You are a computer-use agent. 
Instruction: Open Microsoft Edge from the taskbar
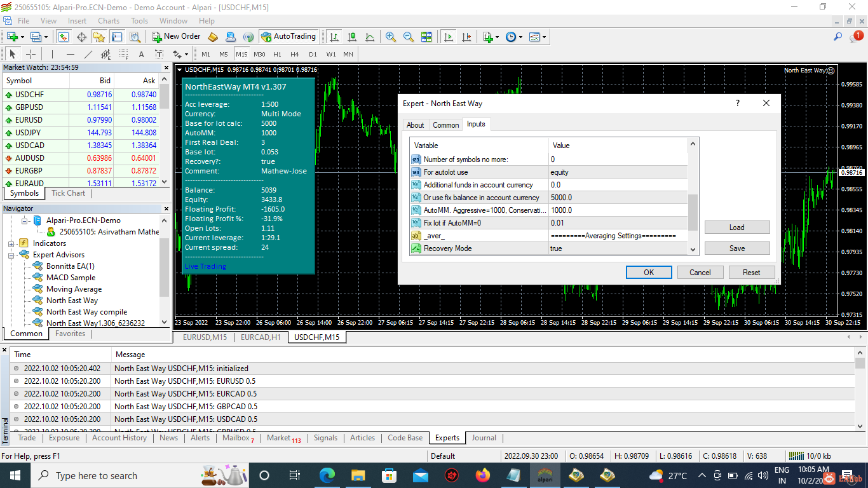click(327, 475)
